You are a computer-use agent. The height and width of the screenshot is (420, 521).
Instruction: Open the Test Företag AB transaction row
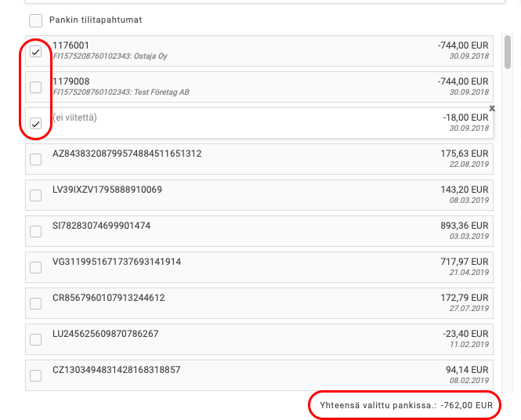click(235, 86)
